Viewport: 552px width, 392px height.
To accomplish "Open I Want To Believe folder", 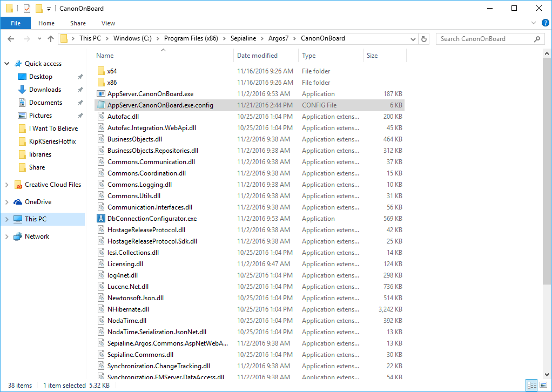I will pos(53,129).
